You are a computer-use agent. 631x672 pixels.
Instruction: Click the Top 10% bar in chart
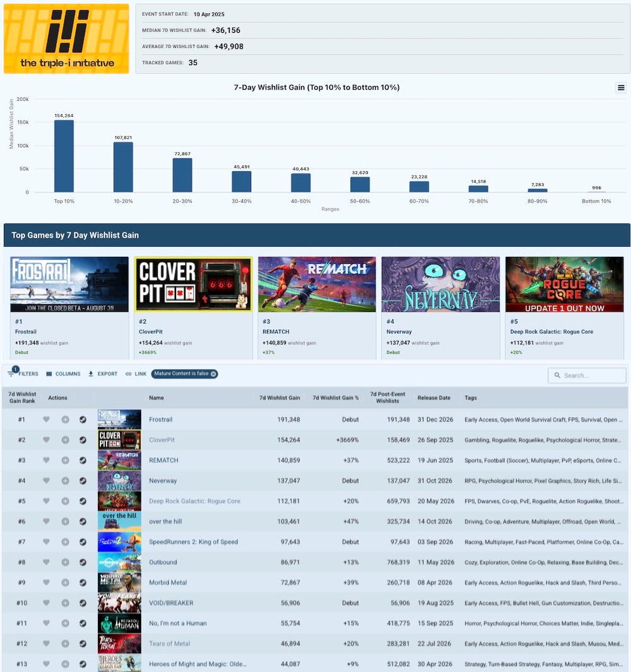pos(64,156)
